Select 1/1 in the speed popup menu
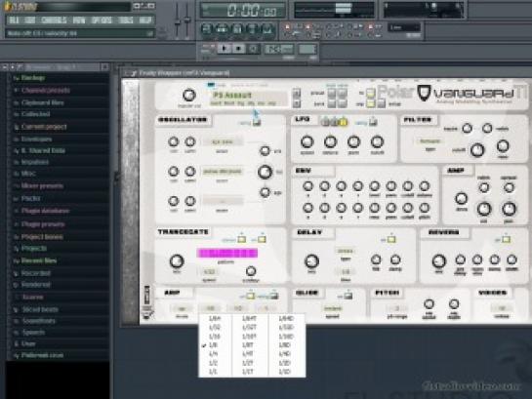The height and width of the screenshot is (399, 532). (x=214, y=372)
